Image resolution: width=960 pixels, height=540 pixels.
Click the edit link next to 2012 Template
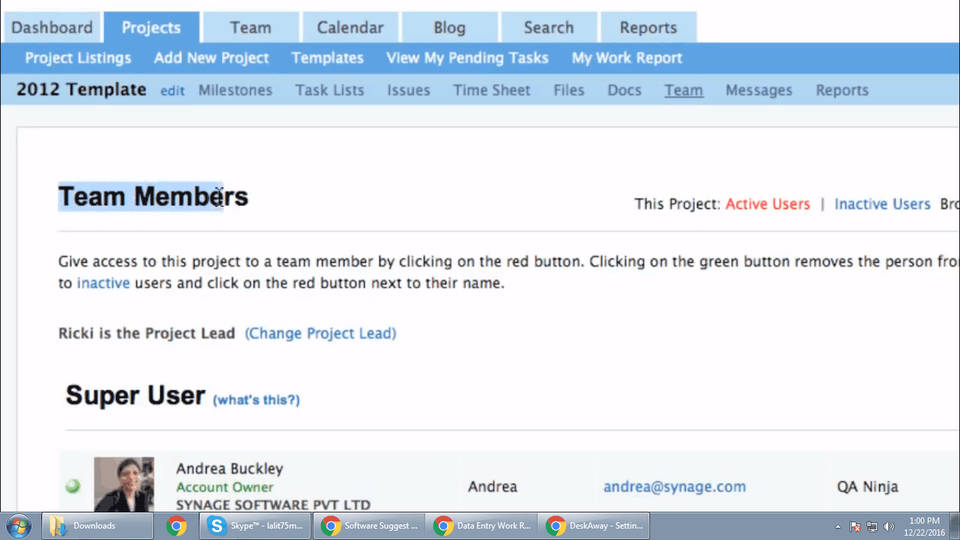coord(172,91)
